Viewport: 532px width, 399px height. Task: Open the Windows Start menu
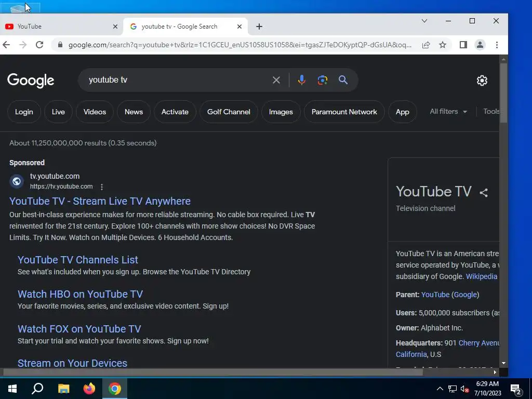point(12,389)
